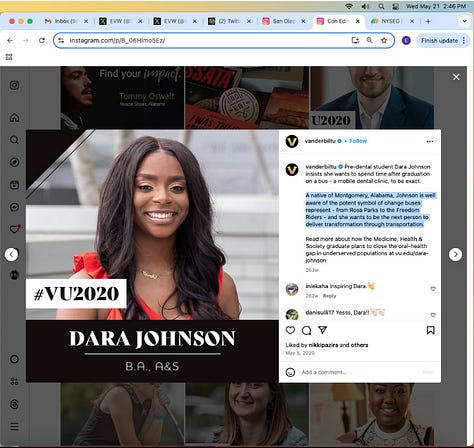Go to the previous post arrow
The image size is (474, 448).
[11, 255]
